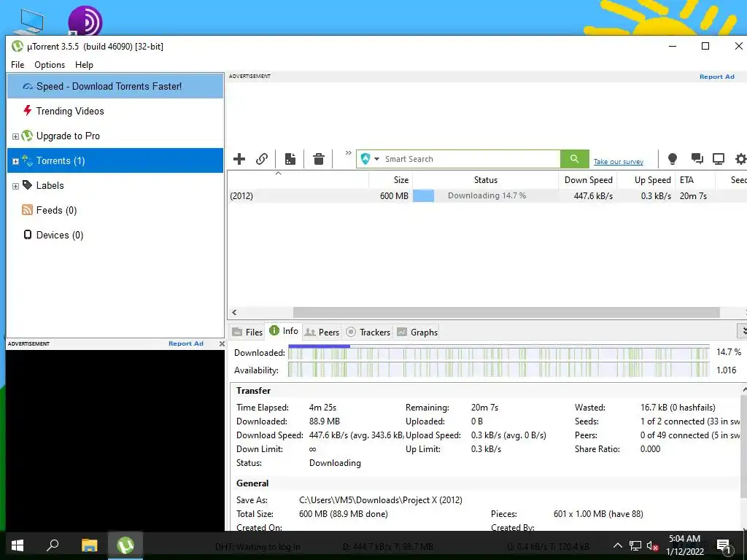Click the green search magnifier button
This screenshot has width=747, height=560.
pos(575,159)
